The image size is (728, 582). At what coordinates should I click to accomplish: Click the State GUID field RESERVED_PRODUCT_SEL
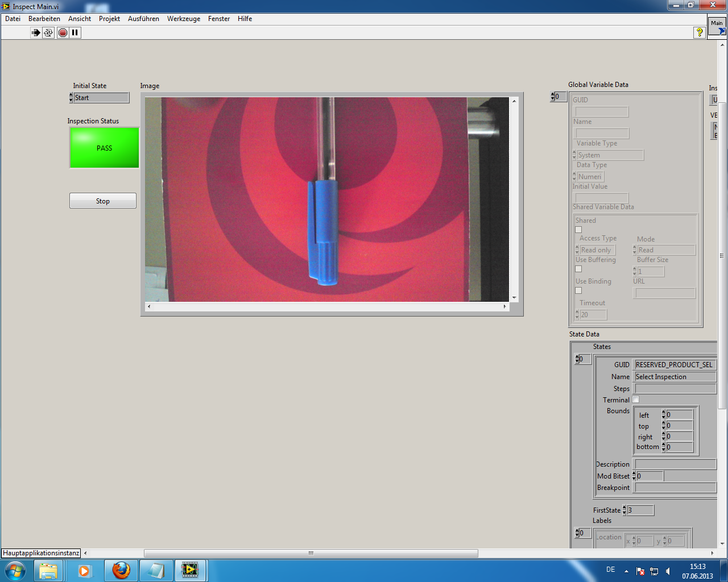(675, 365)
